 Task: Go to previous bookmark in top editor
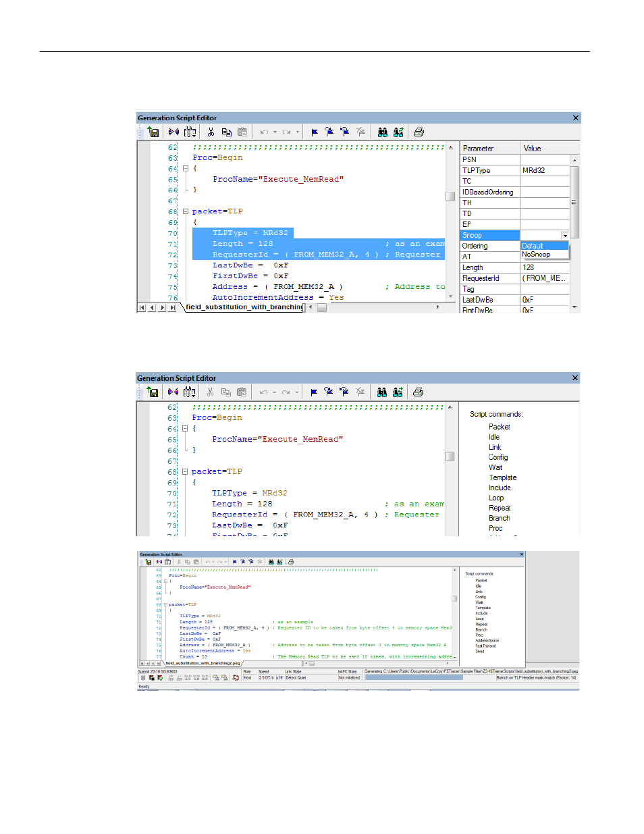coord(345,132)
